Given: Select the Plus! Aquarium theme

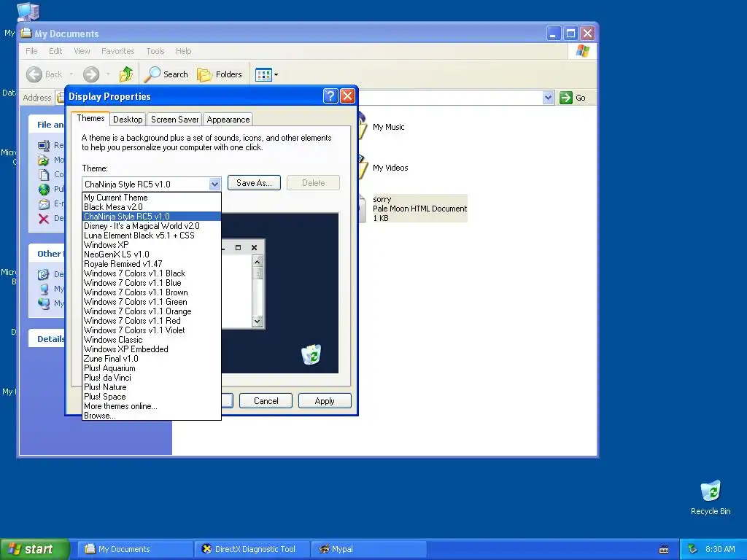Looking at the screenshot, I should 152,368.
